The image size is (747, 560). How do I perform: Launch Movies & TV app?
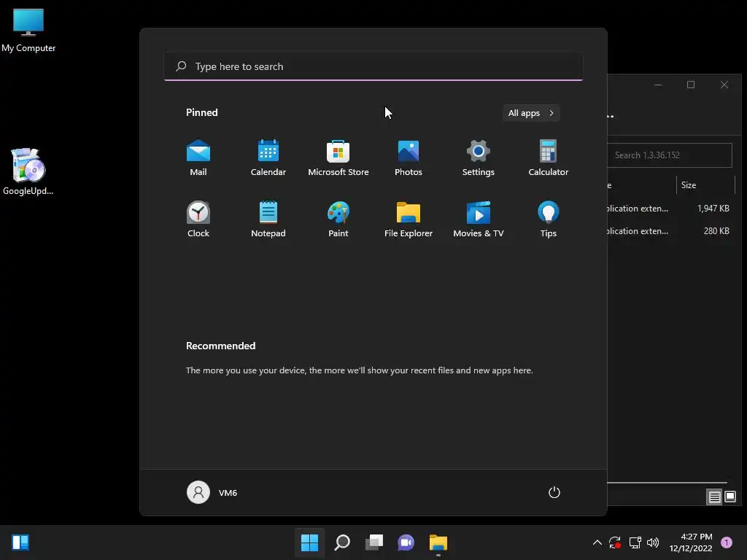point(479,219)
